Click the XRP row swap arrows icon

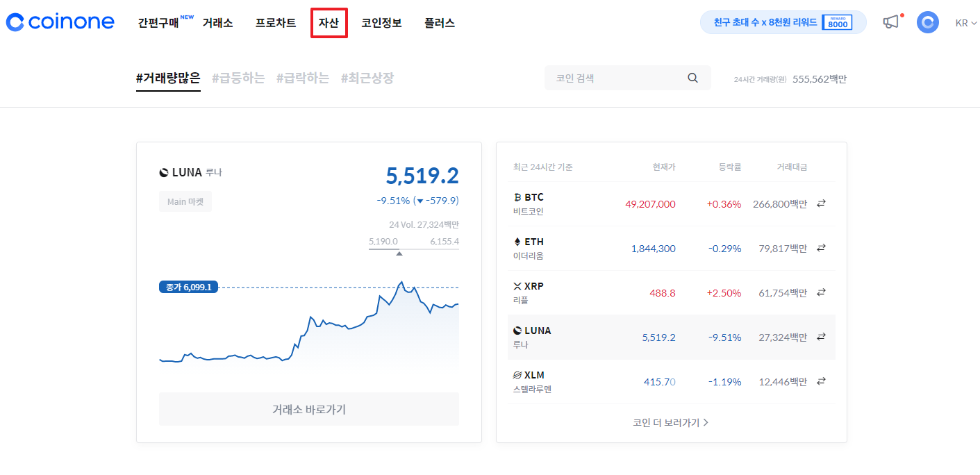821,292
